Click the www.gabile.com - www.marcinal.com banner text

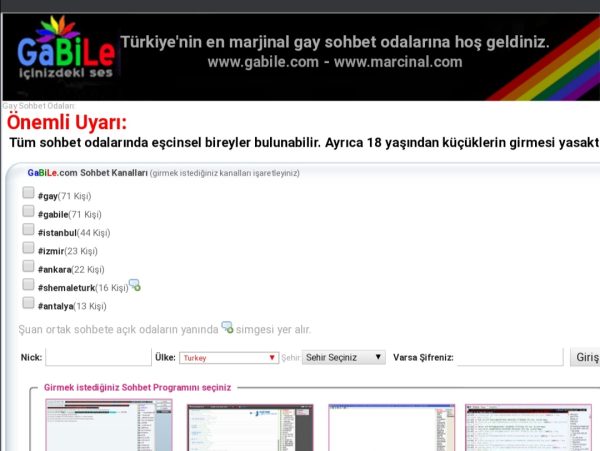335,62
